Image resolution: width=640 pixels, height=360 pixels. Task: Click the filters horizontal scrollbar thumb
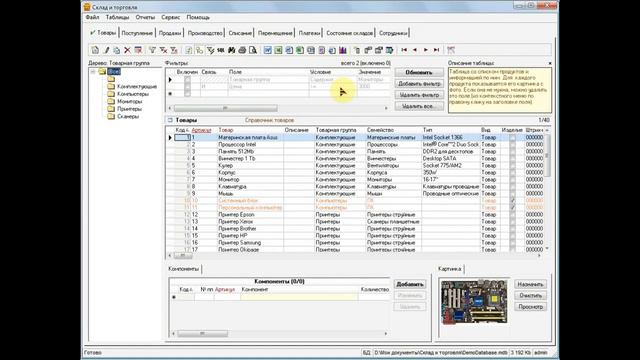tap(226, 108)
